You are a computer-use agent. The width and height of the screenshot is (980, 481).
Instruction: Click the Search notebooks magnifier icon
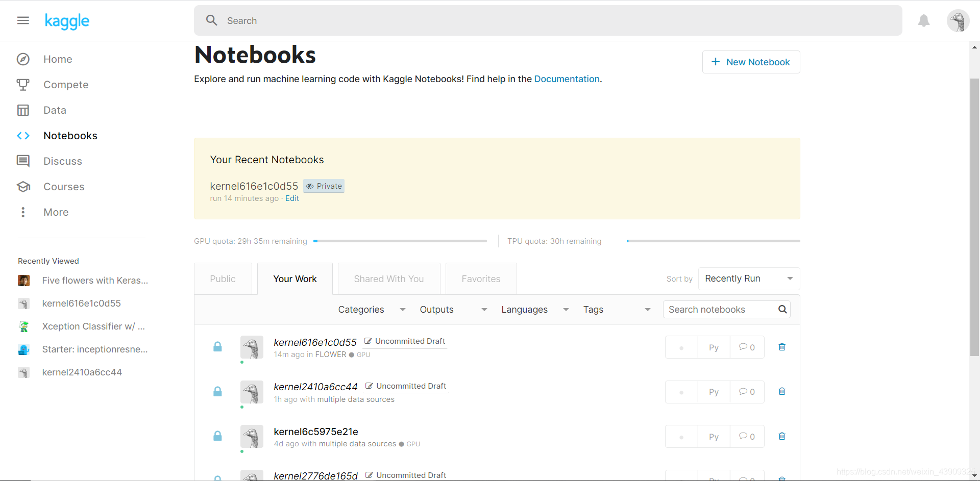tap(782, 309)
